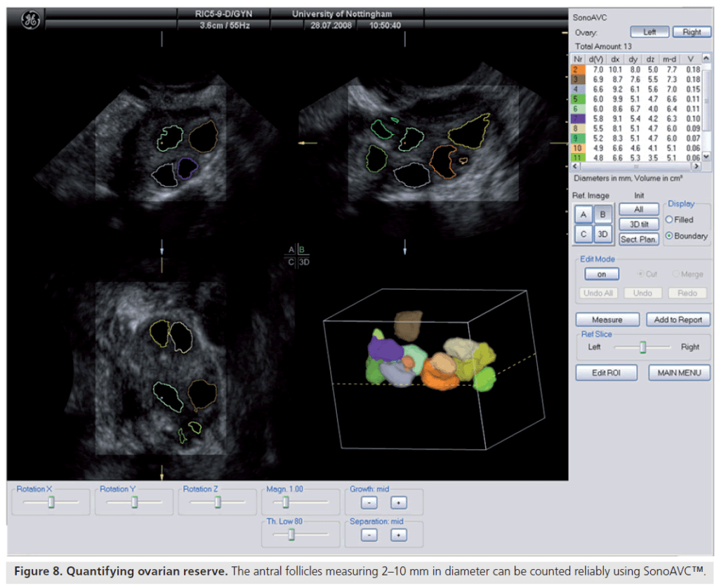Select reference image A button

(x=583, y=215)
